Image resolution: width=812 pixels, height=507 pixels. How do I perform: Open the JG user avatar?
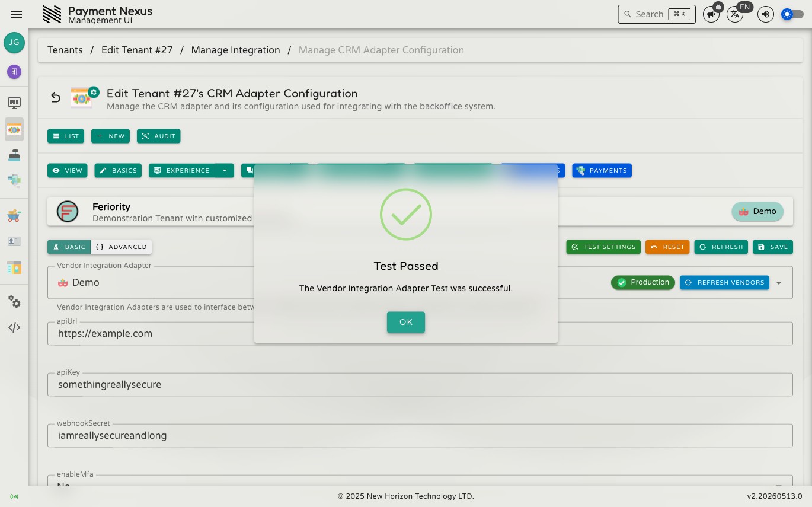(x=14, y=43)
